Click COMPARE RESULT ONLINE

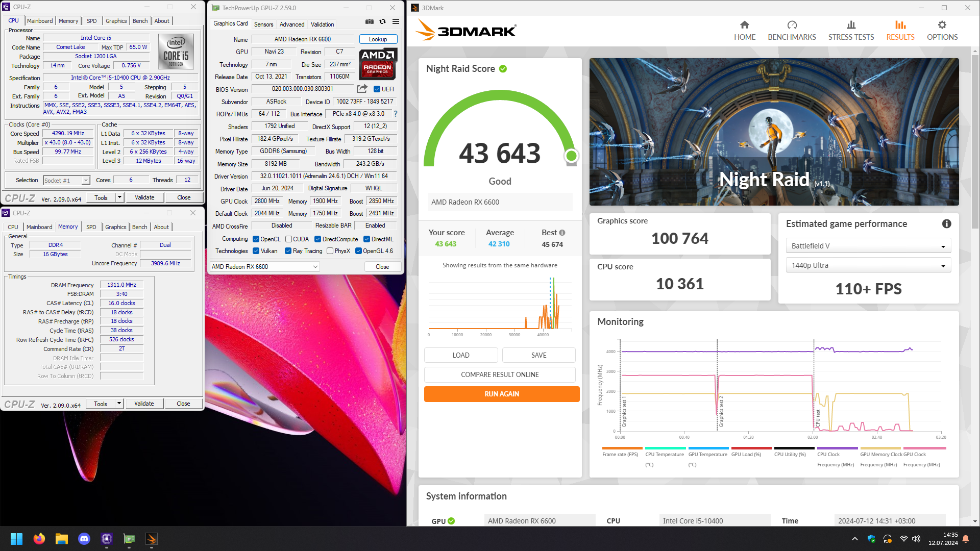(500, 374)
